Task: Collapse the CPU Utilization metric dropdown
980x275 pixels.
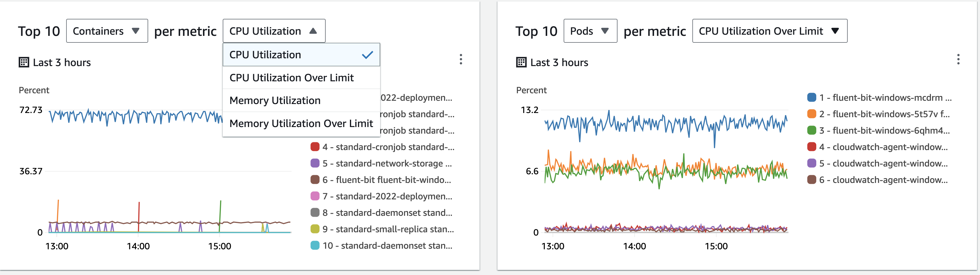Action: click(274, 31)
